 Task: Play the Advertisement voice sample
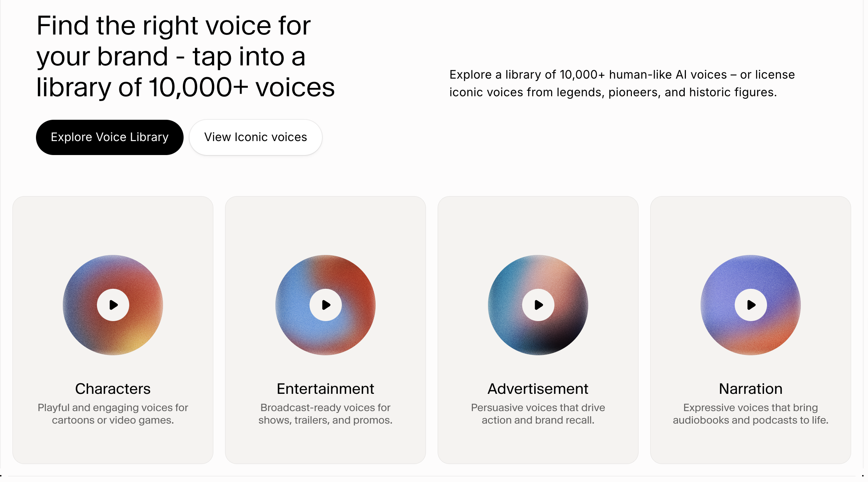click(x=538, y=305)
